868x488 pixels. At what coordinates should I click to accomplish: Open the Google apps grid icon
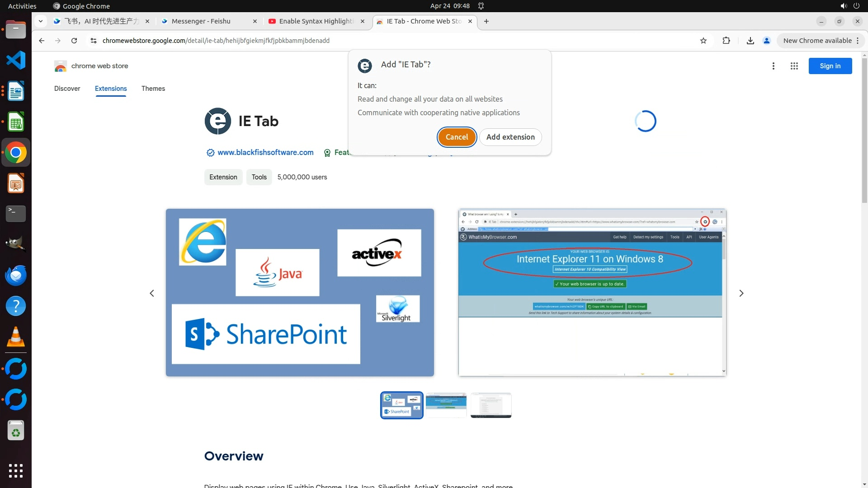(x=794, y=66)
